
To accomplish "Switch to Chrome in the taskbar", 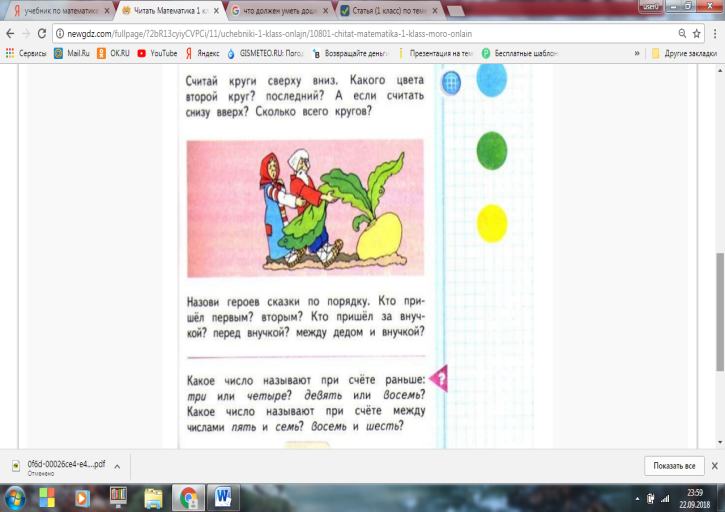I will [188, 498].
